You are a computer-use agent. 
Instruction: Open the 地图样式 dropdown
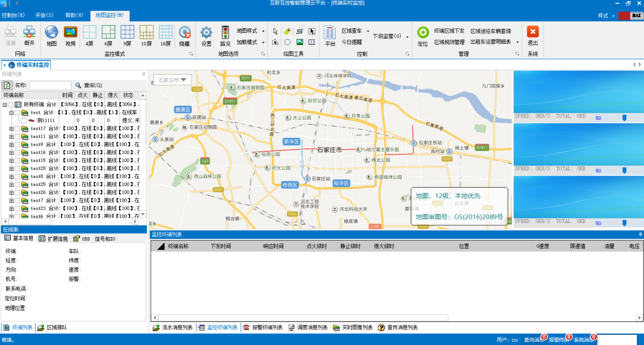click(x=250, y=31)
